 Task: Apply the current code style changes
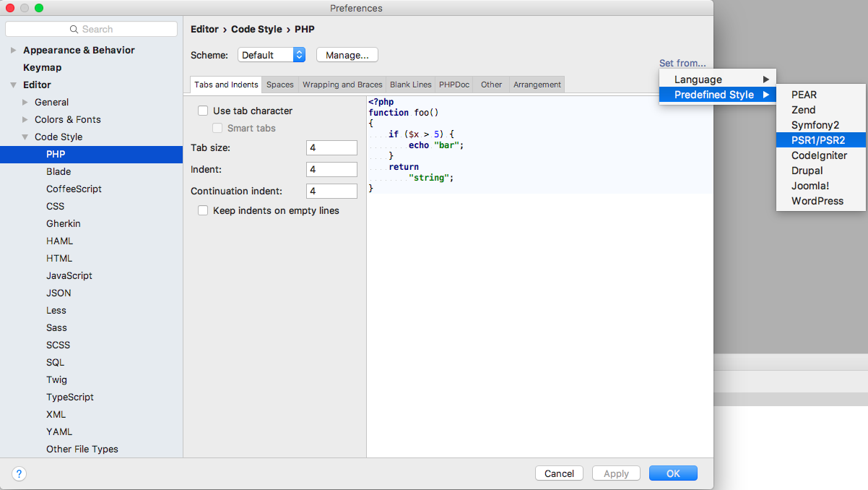(616, 473)
